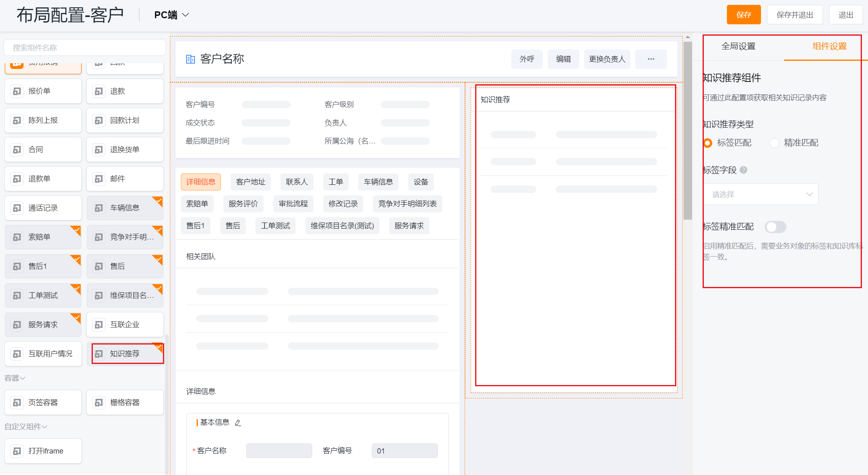
Task: Open the more actions ellipsis button
Action: (x=651, y=59)
